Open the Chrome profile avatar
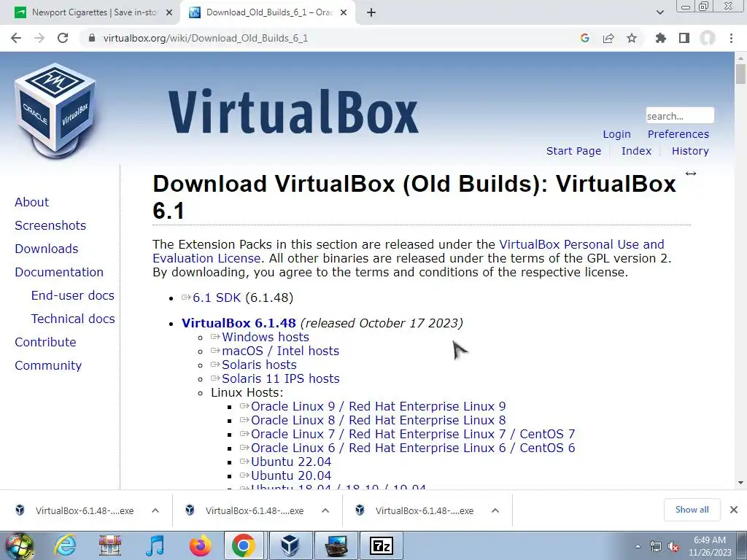The width and height of the screenshot is (747, 560). point(708,38)
